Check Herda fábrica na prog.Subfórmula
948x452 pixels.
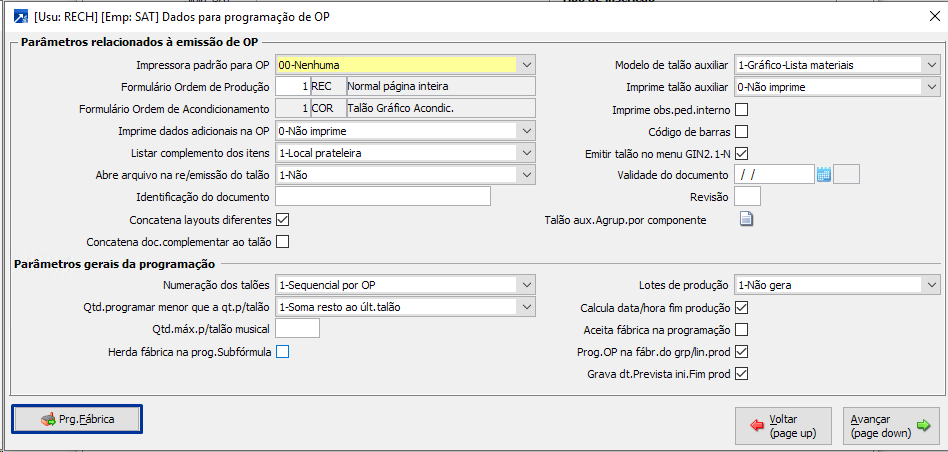[282, 351]
